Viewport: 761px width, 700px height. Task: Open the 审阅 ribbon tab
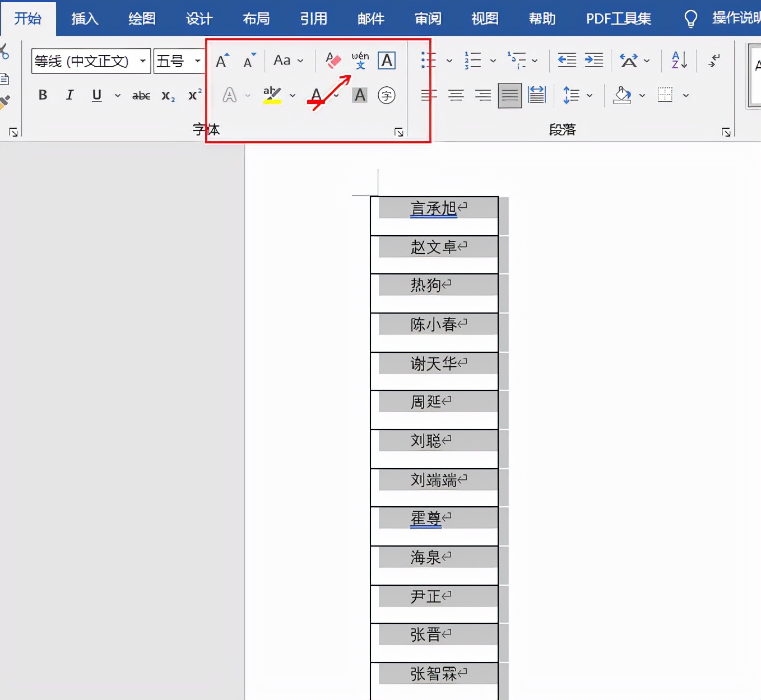(428, 18)
